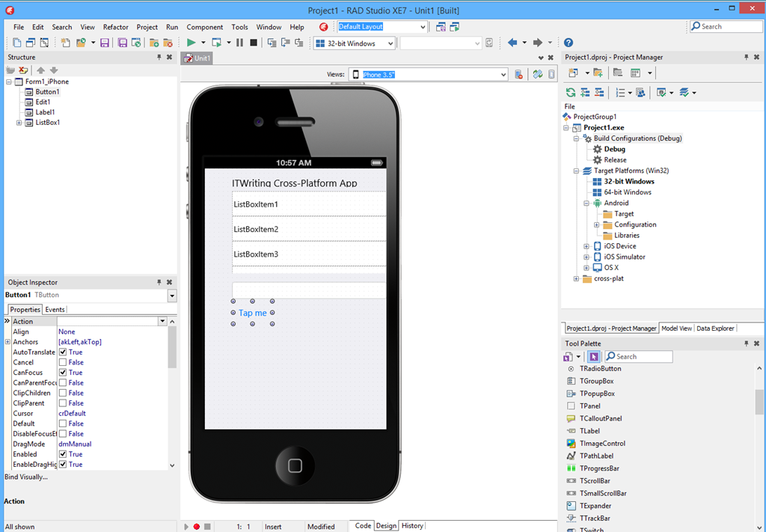Image resolution: width=766 pixels, height=532 pixels.
Task: Open the Views device dropdown
Action: pos(503,74)
